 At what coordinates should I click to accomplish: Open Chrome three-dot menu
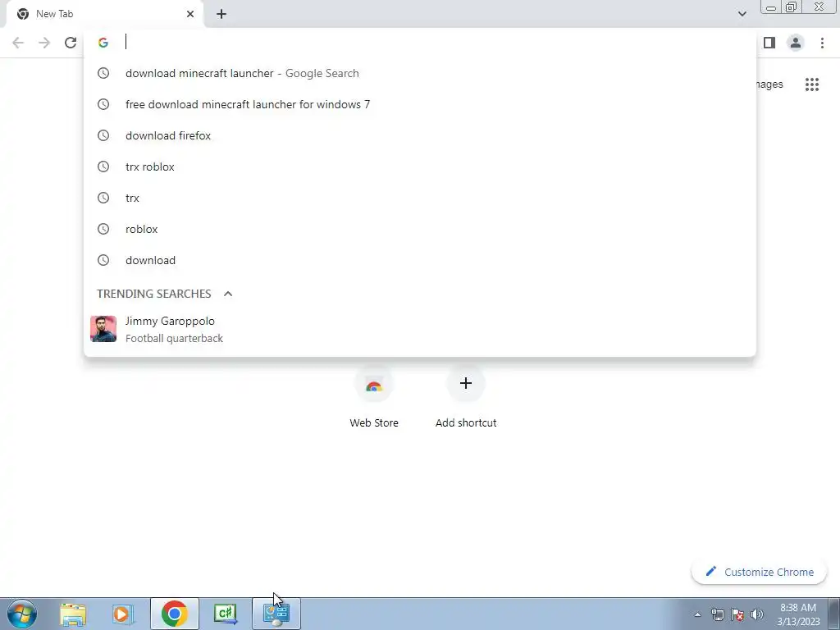(x=822, y=43)
